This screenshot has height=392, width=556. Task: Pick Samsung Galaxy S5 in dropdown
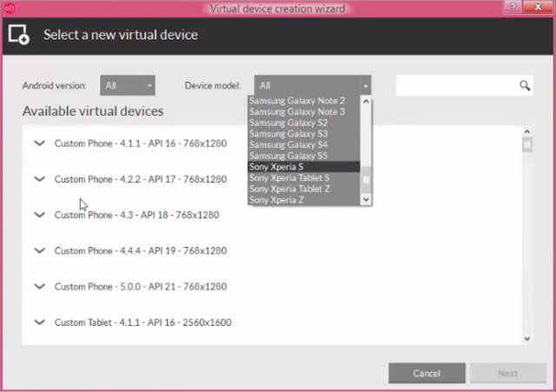tap(304, 156)
